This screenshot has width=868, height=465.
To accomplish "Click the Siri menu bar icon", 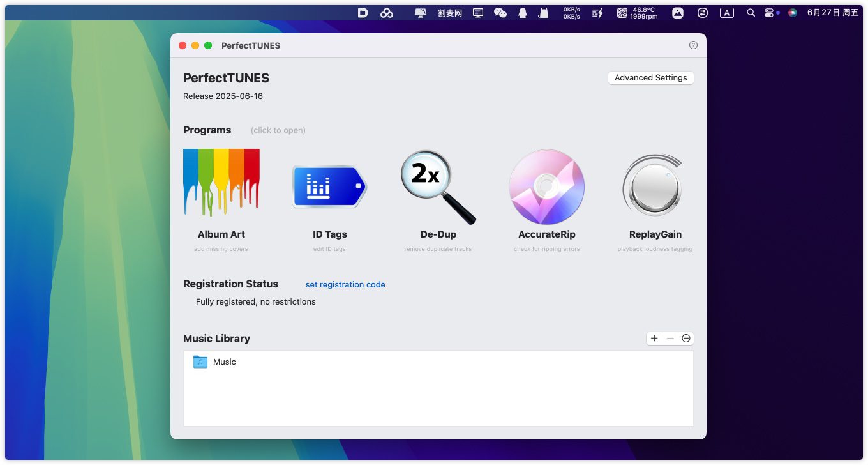I will click(793, 13).
